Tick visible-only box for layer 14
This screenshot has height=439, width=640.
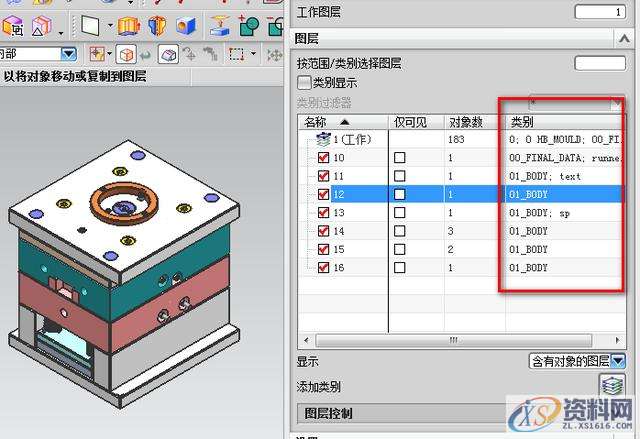click(400, 231)
